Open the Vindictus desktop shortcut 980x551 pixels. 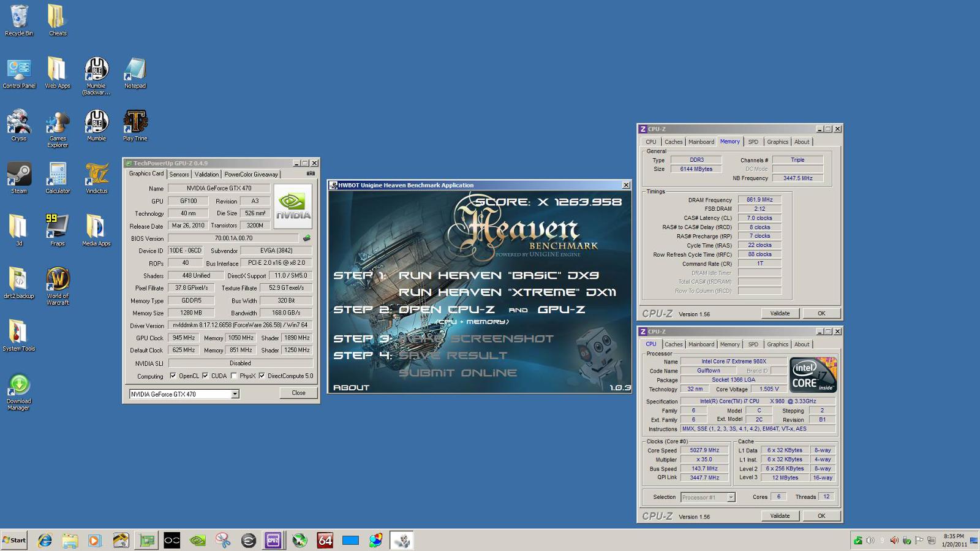pyautogui.click(x=97, y=178)
